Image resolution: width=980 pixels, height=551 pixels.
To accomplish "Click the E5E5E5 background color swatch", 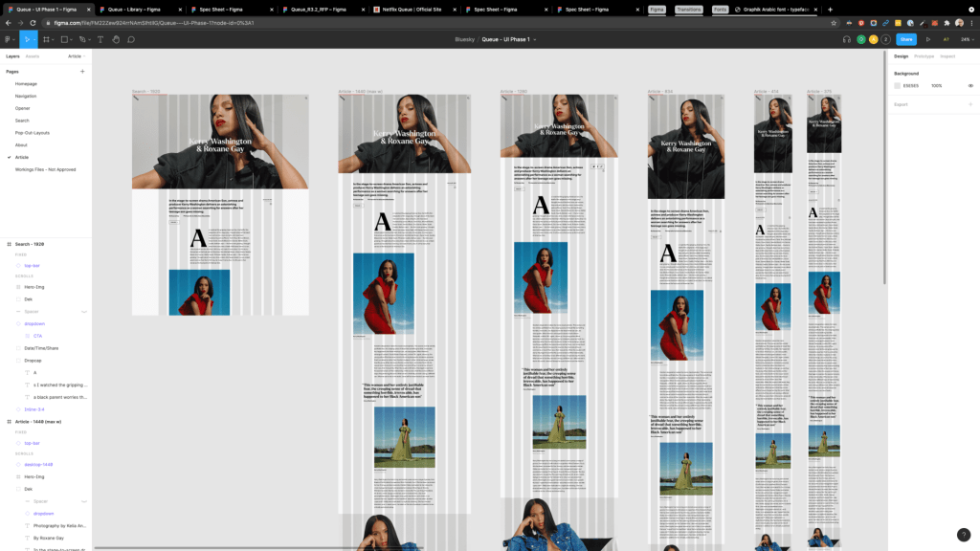I will 898,85.
